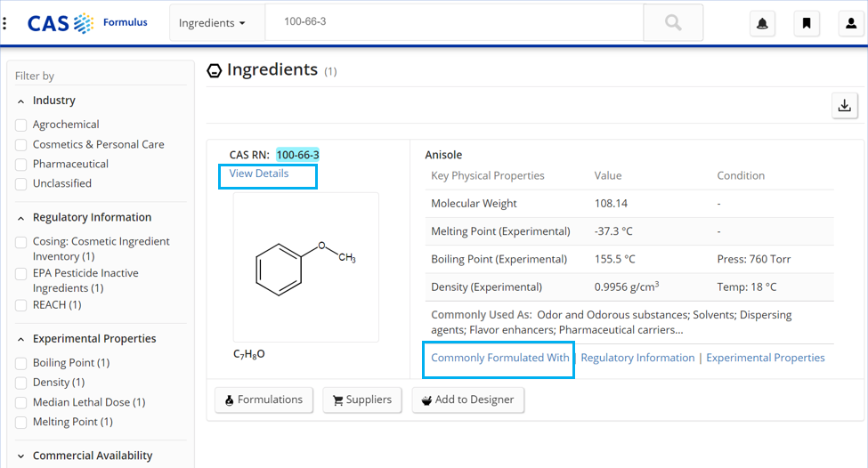868x468 pixels.
Task: Check Cosmetics & Personal Care filter
Action: point(21,145)
